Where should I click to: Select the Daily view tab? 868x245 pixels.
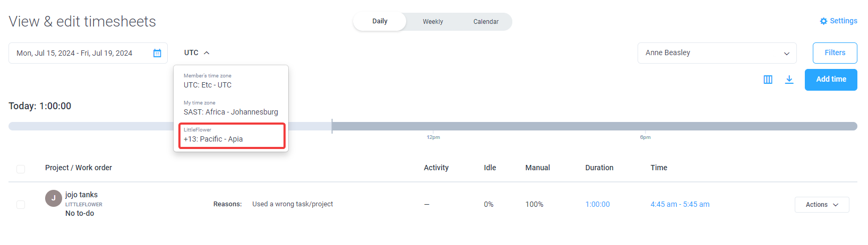pos(380,21)
